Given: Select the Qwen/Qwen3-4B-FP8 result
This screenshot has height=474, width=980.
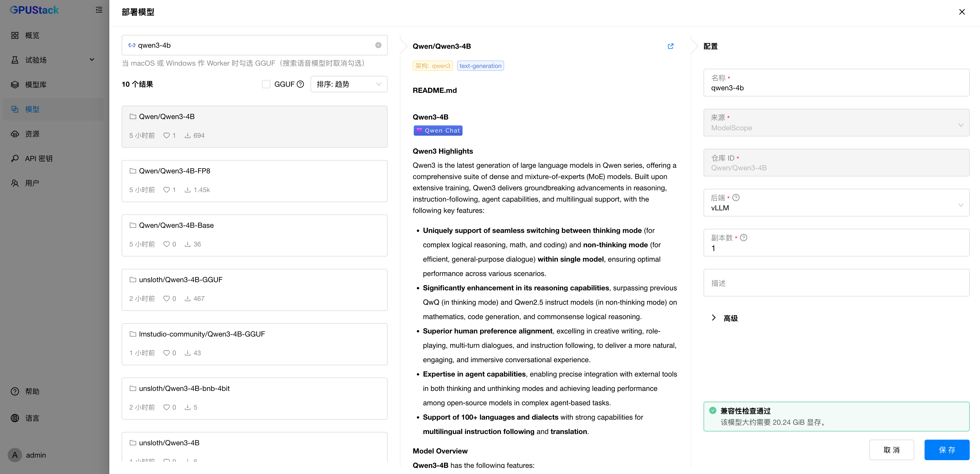Looking at the screenshot, I should click(255, 181).
